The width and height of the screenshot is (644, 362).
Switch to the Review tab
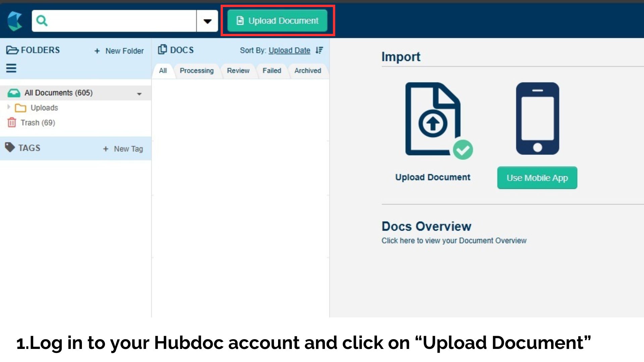238,71
